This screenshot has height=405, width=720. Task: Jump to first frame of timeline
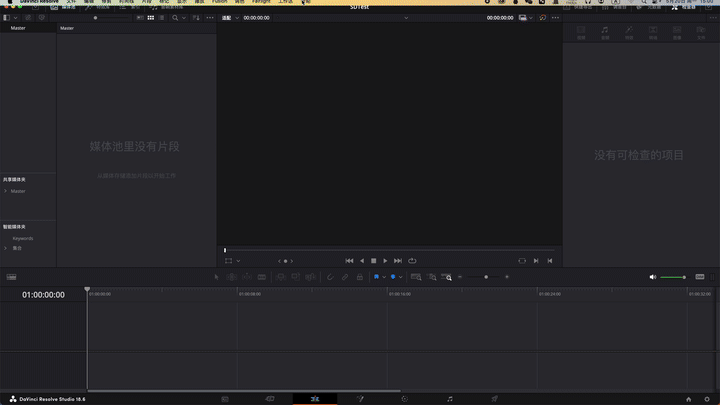coord(349,260)
